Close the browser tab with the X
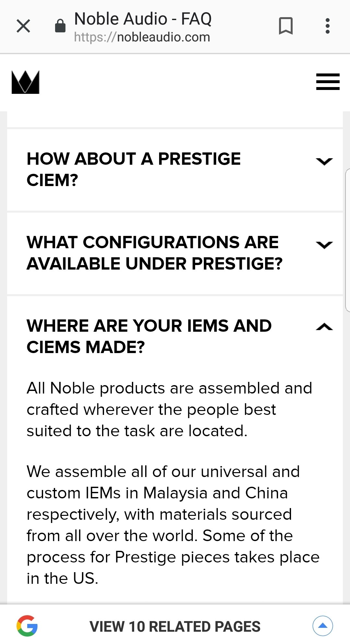Screen dimensions: 350x644 tap(23, 26)
